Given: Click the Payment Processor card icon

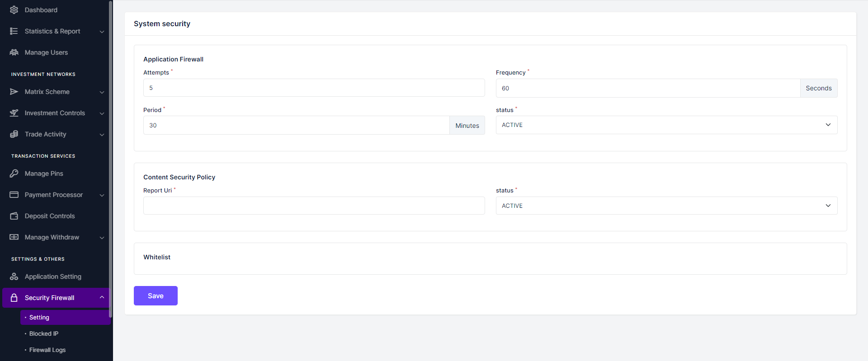Looking at the screenshot, I should tap(14, 195).
